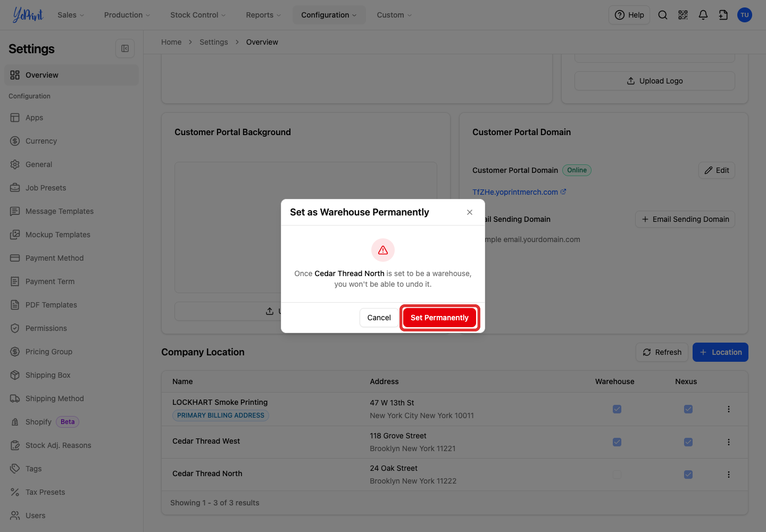
Task: Open row actions for LOCKHART Smoke Printing
Action: point(729,409)
